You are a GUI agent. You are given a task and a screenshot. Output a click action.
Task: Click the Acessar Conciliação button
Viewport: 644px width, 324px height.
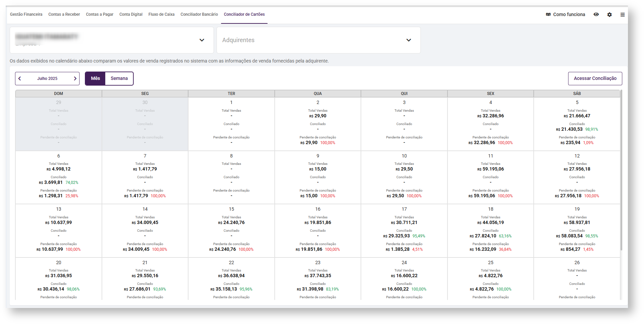tap(595, 79)
